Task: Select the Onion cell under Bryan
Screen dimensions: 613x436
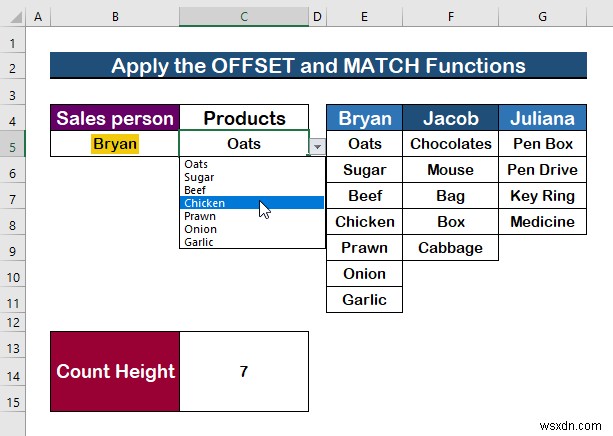Action: pyautogui.click(x=364, y=274)
